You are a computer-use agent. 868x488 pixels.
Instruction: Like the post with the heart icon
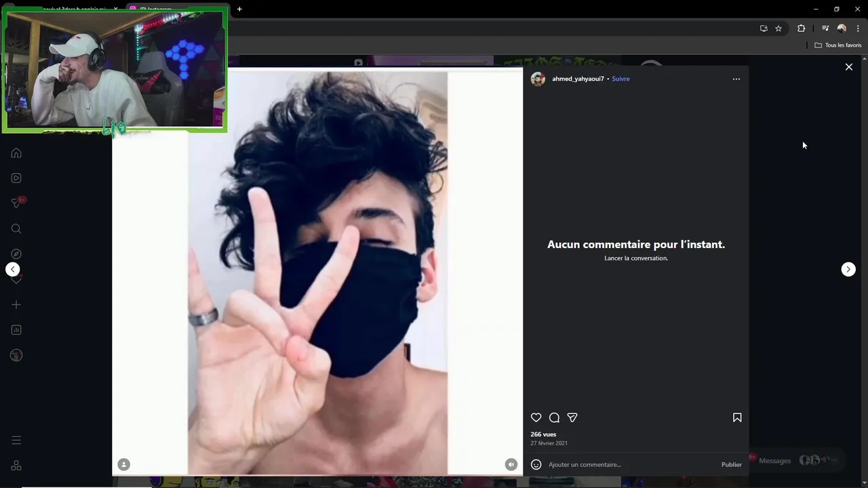click(536, 418)
